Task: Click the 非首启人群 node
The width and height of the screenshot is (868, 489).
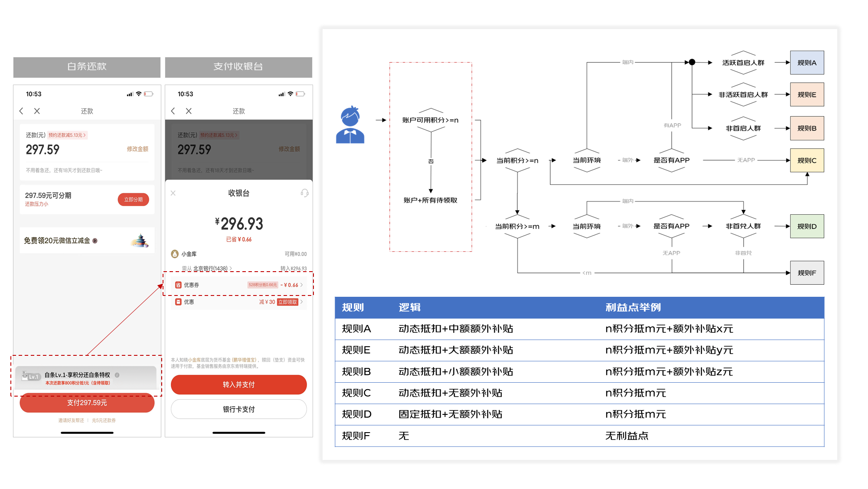Action: [743, 128]
